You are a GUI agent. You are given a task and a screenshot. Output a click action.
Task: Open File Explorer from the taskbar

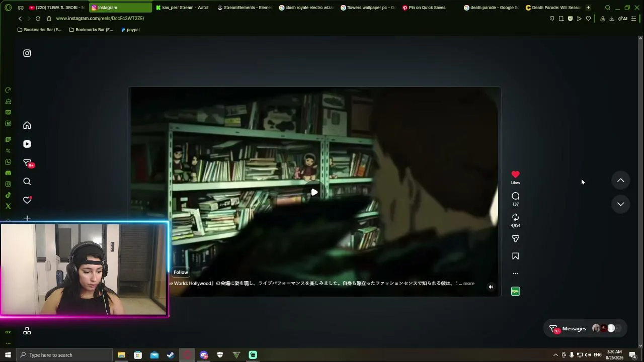pos(121,355)
